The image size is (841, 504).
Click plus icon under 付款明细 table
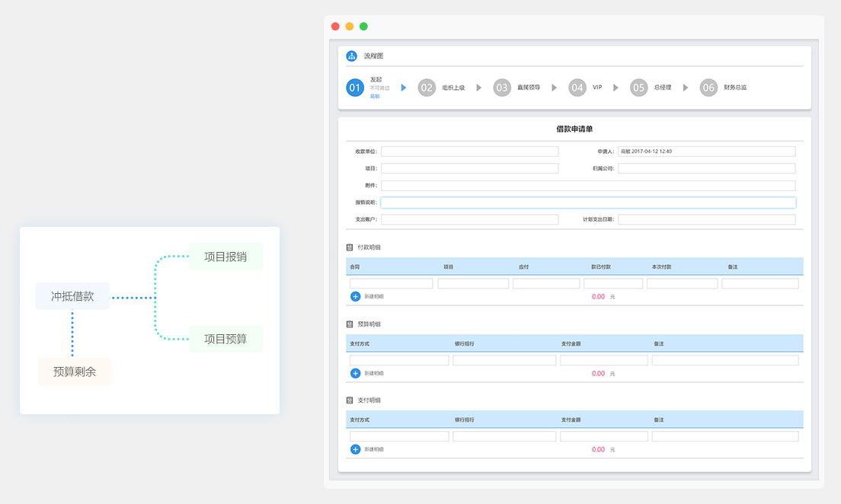tap(355, 296)
